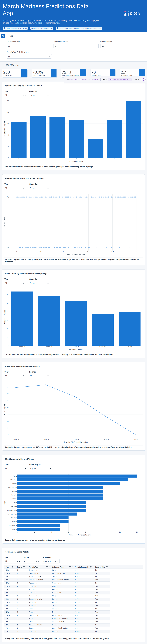Click the 0.60-0.70 point on upset line
The width and height of the screenshot is (147, 644).
click(x=46, y=385)
